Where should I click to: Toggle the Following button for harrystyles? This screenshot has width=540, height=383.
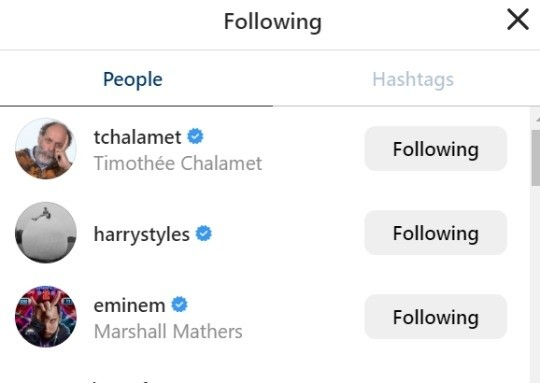click(436, 233)
